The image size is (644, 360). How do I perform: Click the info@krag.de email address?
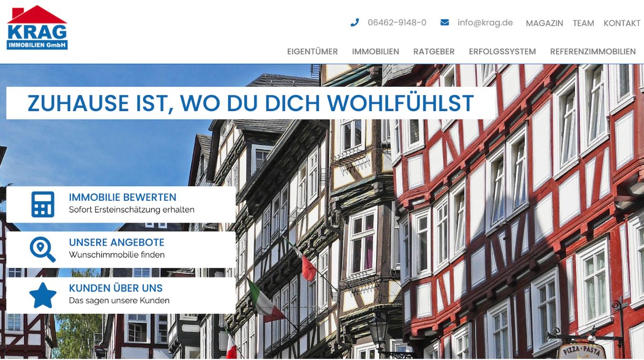click(485, 23)
